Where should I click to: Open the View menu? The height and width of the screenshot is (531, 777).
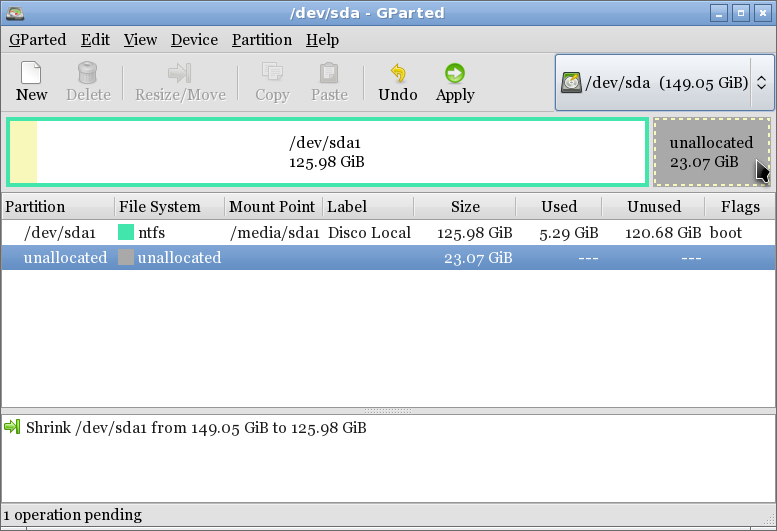(140, 40)
